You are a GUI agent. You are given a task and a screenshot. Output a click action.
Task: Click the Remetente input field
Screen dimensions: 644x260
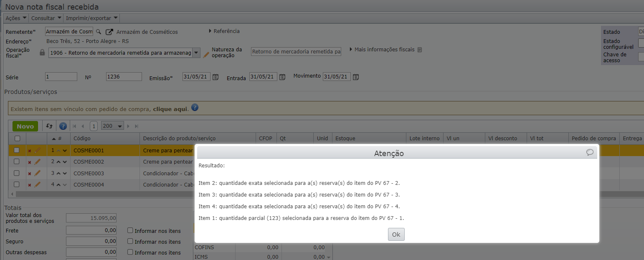[x=69, y=32]
